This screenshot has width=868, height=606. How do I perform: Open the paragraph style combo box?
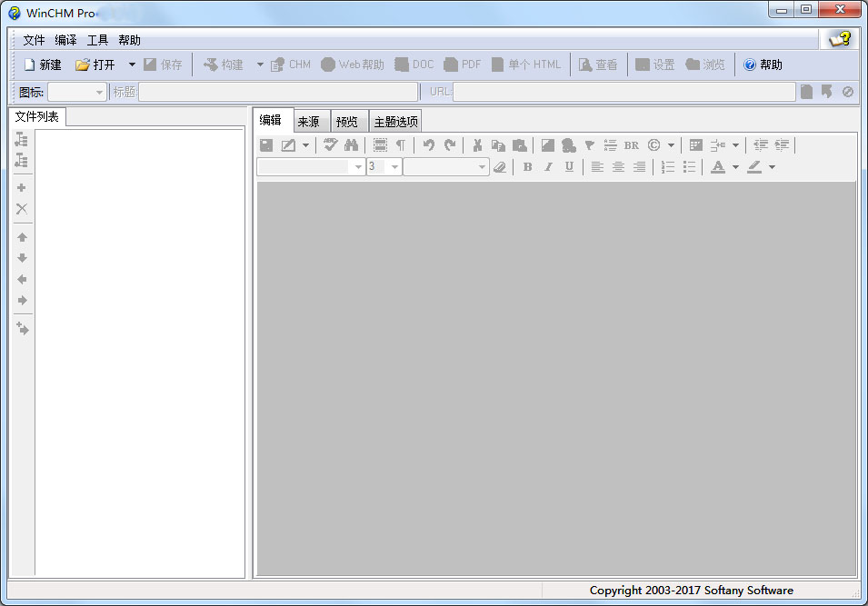pyautogui.click(x=446, y=166)
